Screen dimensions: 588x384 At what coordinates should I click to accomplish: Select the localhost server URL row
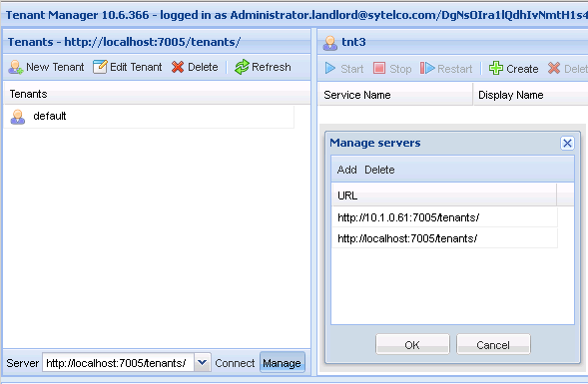pos(445,238)
